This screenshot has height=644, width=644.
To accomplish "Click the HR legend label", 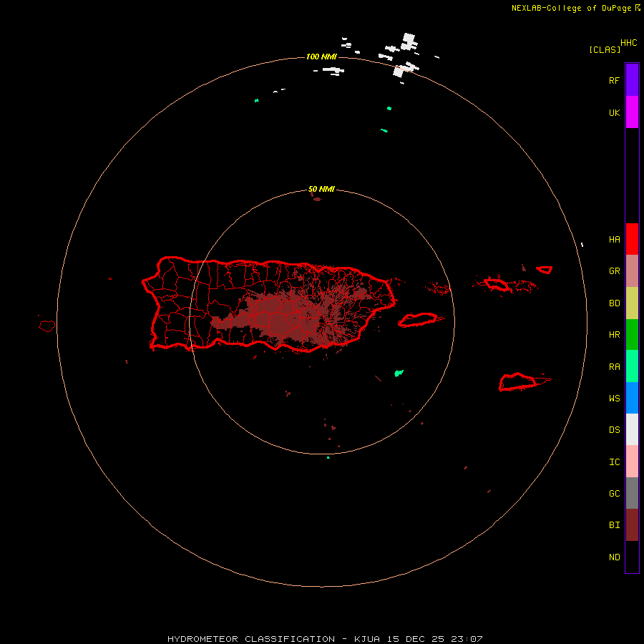I will (615, 335).
